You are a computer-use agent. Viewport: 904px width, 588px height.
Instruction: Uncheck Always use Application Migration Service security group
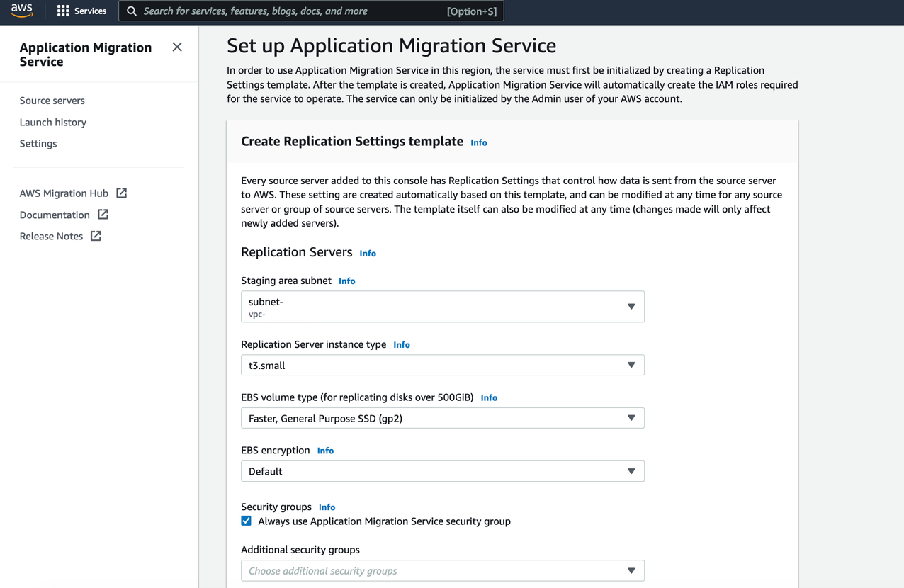coord(246,521)
